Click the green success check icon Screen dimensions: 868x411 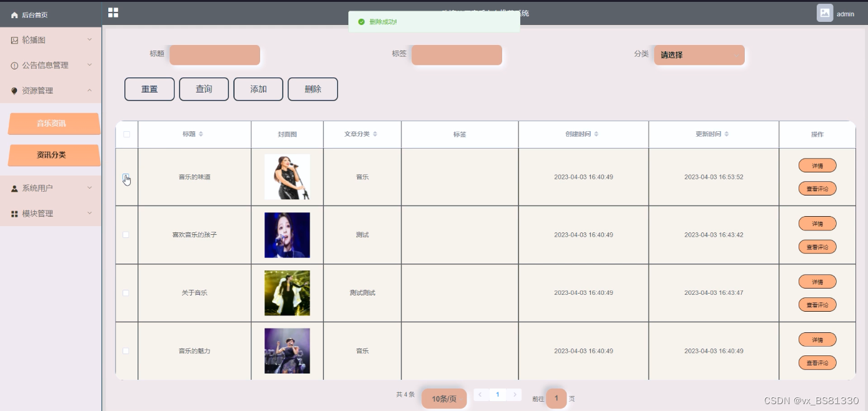(361, 22)
